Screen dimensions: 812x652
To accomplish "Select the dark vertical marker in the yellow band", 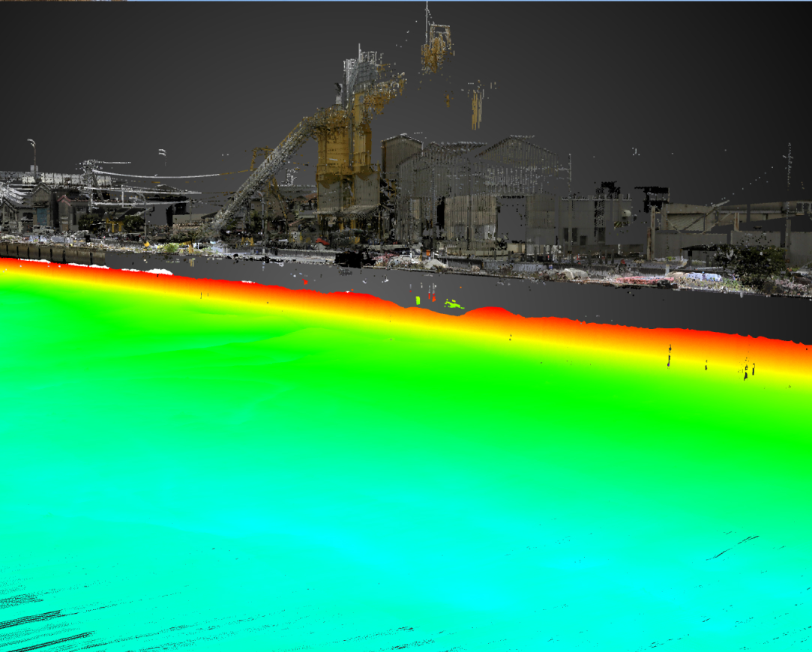I will tap(669, 356).
